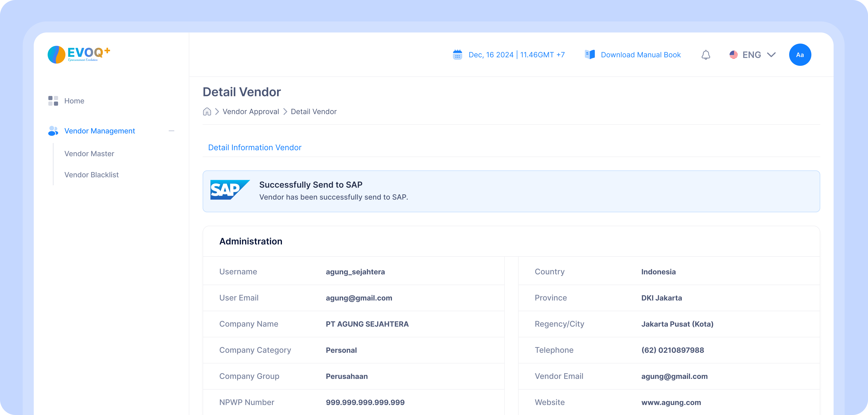Click the Home grid icon in sidebar

pyautogui.click(x=53, y=101)
